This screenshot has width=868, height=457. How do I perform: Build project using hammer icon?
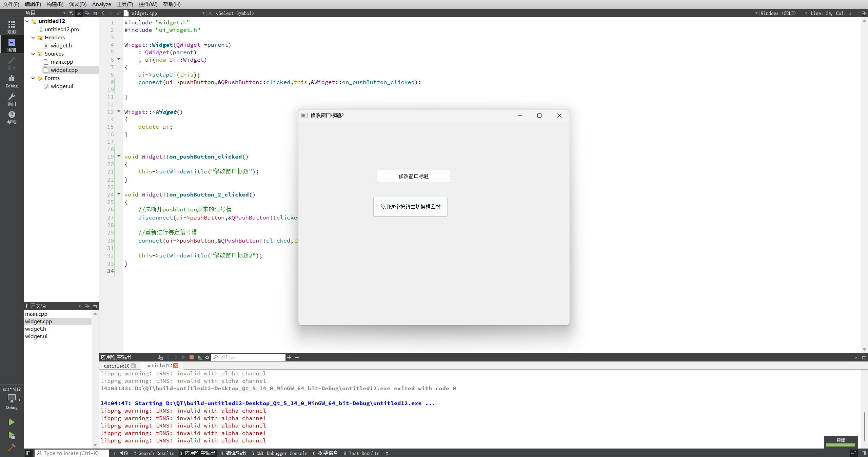12,448
